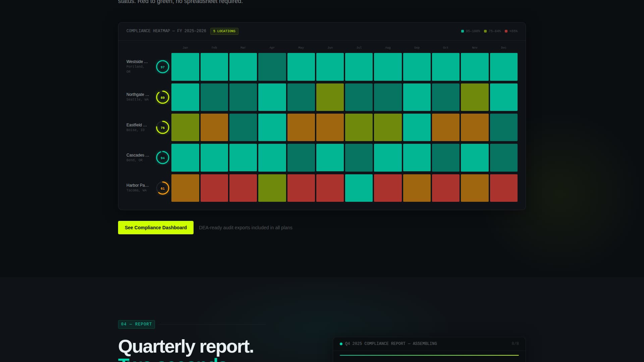Click Westside's April dark teal cell
The width and height of the screenshot is (644, 362).
point(272,67)
